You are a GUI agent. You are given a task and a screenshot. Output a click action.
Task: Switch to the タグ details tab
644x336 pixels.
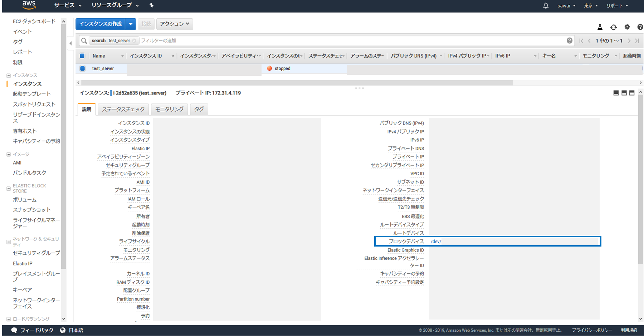click(x=199, y=109)
